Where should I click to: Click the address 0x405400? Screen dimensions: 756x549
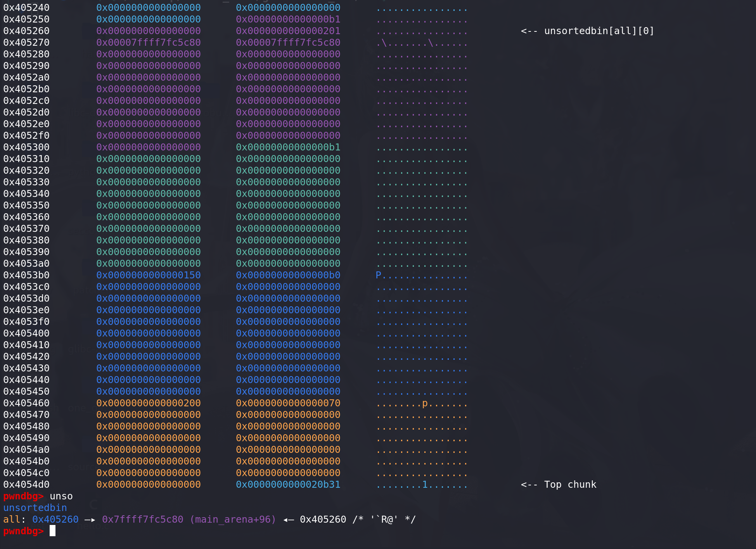coord(26,333)
